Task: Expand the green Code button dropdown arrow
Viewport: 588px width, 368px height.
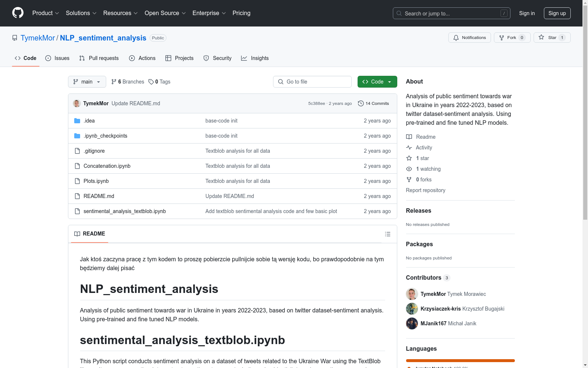Action: pyautogui.click(x=389, y=82)
